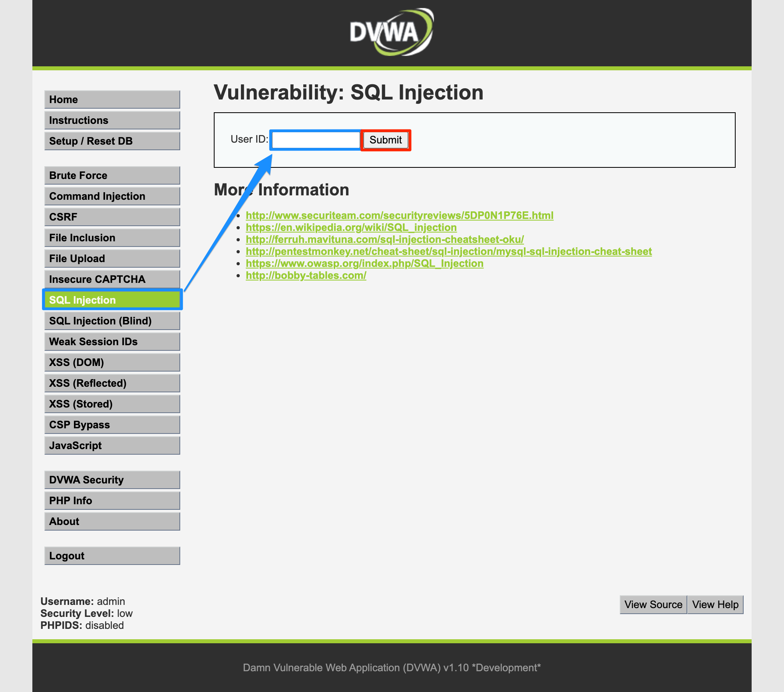Click the DVWA v1.10 footer text
The width and height of the screenshot is (784, 692).
392,668
